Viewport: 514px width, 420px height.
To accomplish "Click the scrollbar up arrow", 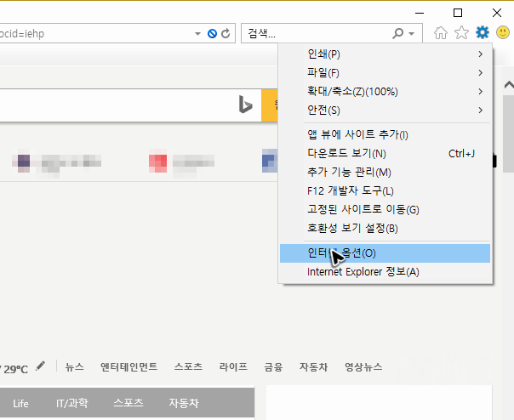I will 509,85.
